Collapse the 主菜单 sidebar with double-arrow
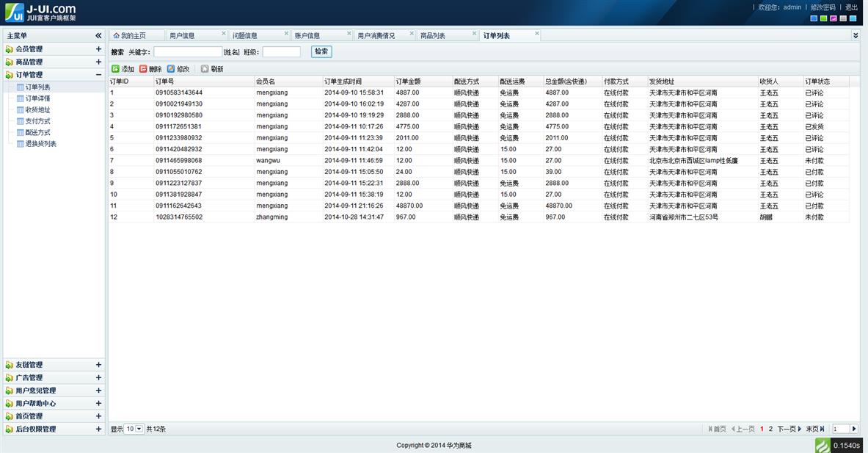Image resolution: width=868 pixels, height=453 pixels. [x=98, y=35]
